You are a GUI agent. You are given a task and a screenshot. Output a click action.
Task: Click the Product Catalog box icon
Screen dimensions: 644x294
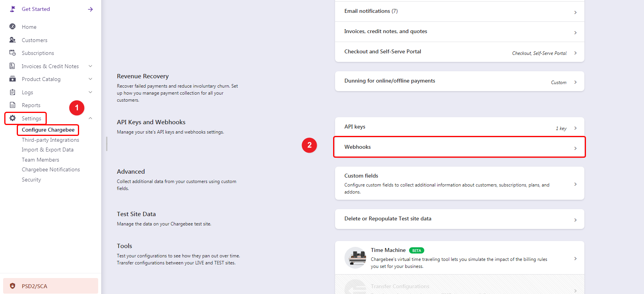point(12,79)
